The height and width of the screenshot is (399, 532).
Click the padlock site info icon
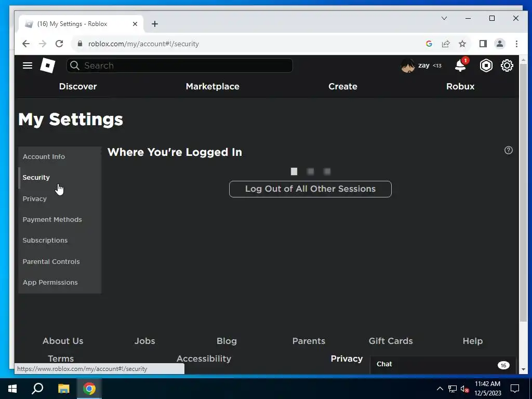coord(80,44)
